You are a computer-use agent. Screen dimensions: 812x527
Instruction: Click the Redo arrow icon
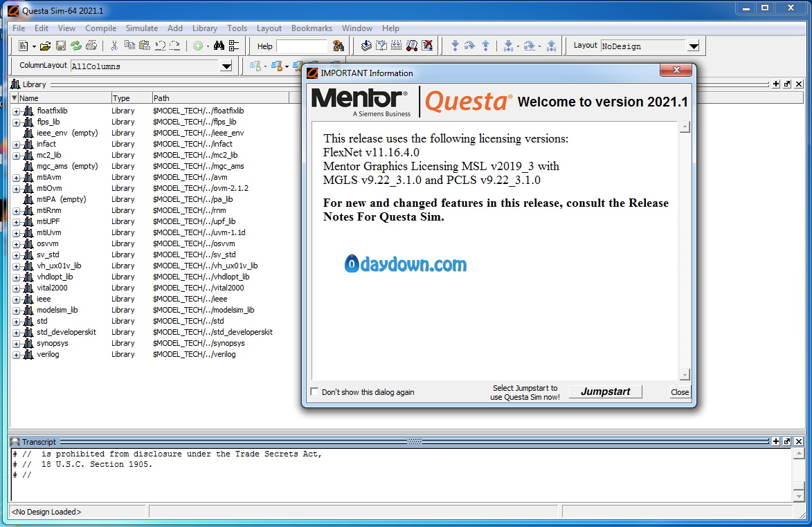click(x=175, y=46)
